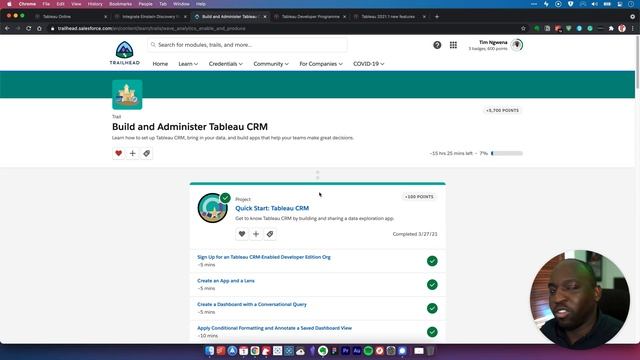Switch to the Tableau Online tab
The height and width of the screenshot is (360, 640).
point(69,16)
